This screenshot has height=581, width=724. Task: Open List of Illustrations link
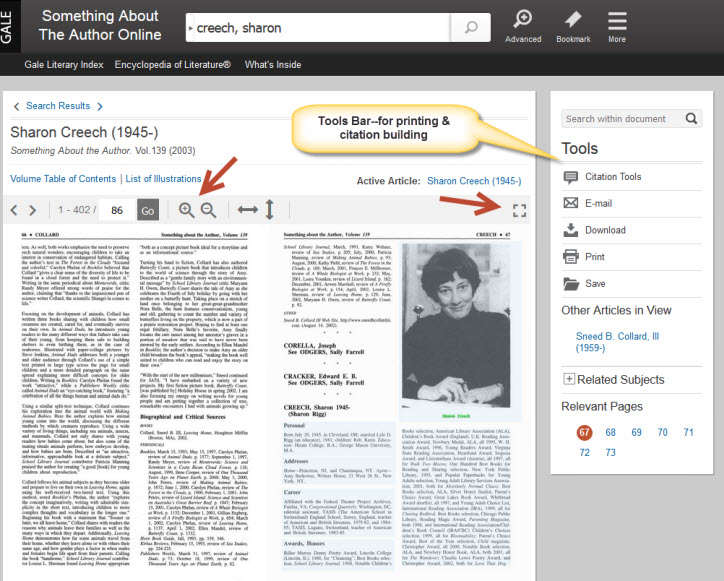coord(163,179)
